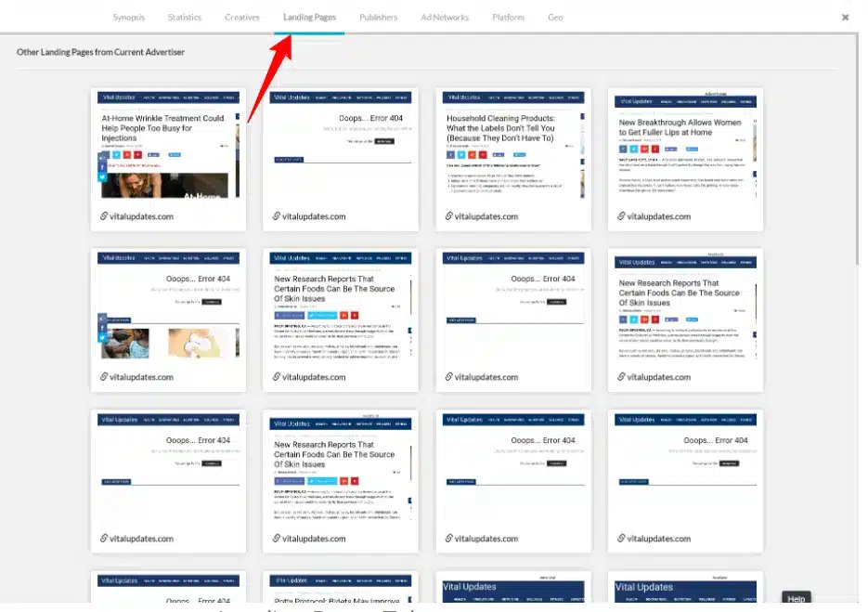Open the Synopsis tab
The width and height of the screenshot is (868, 612).
tap(128, 17)
